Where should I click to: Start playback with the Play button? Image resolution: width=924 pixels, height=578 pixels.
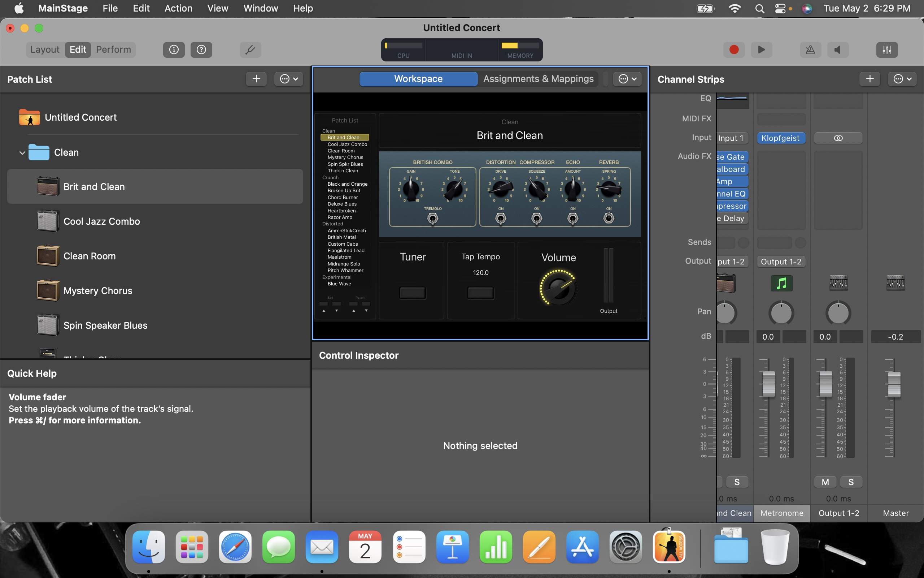click(761, 50)
